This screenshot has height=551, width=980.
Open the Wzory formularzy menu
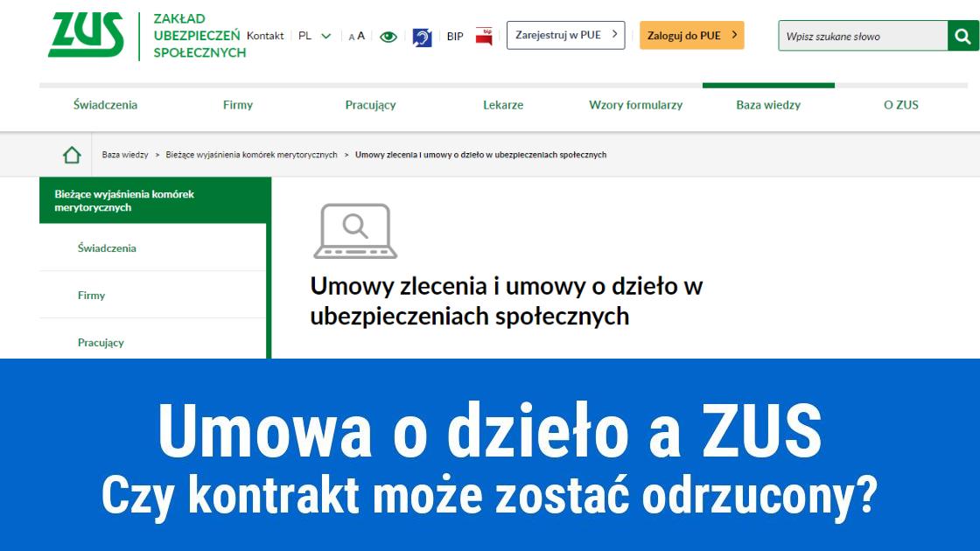(635, 105)
